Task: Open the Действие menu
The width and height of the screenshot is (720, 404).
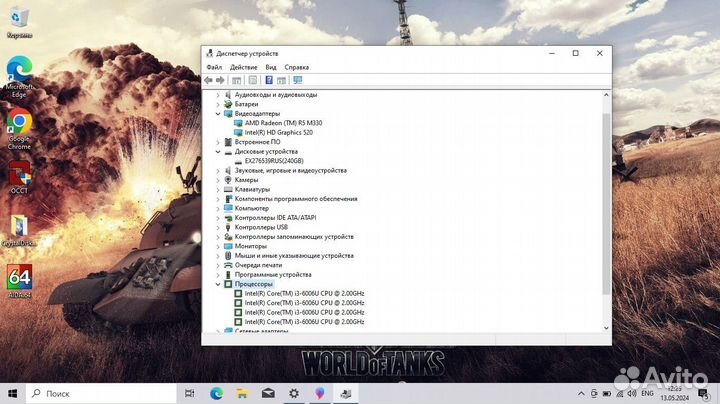Action: coord(243,67)
